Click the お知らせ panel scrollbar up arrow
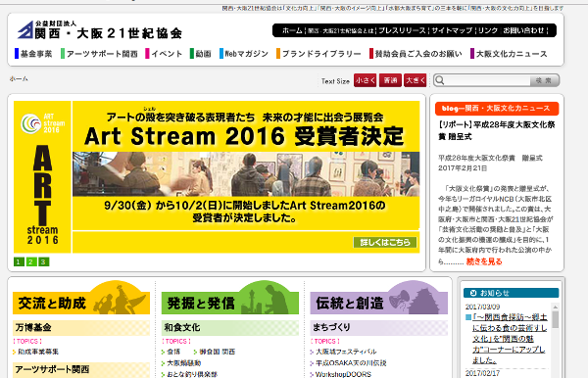The image size is (588, 378). point(556,307)
